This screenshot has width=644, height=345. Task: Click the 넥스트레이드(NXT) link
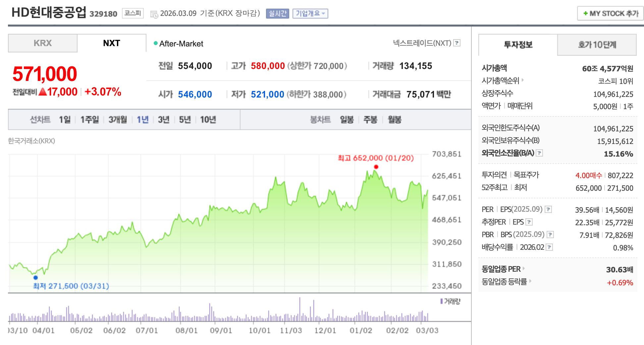422,43
